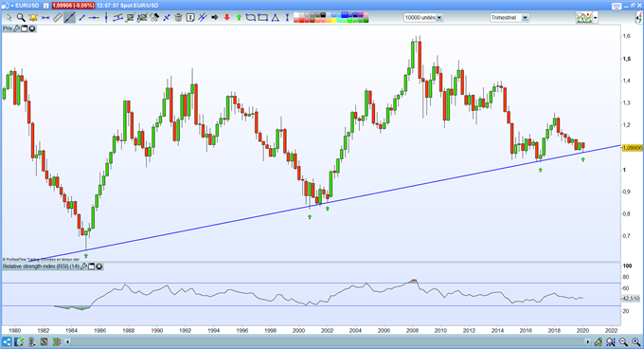Zoom in using the plus magnifier
The height and width of the screenshot is (349, 644).
point(636,342)
